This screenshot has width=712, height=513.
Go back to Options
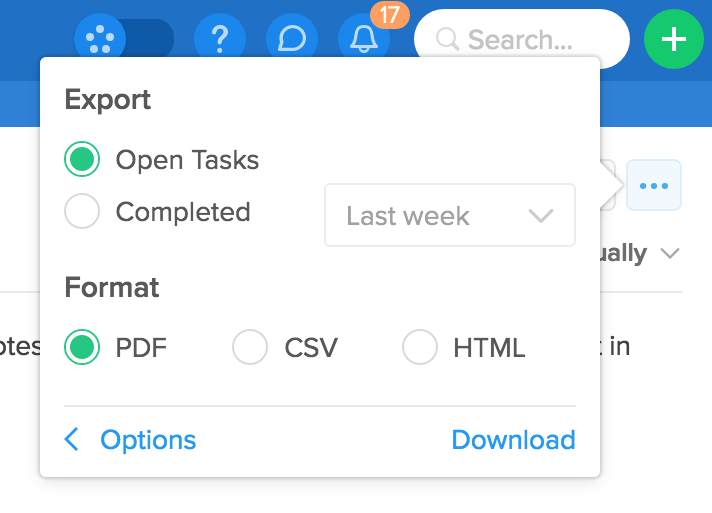point(148,440)
